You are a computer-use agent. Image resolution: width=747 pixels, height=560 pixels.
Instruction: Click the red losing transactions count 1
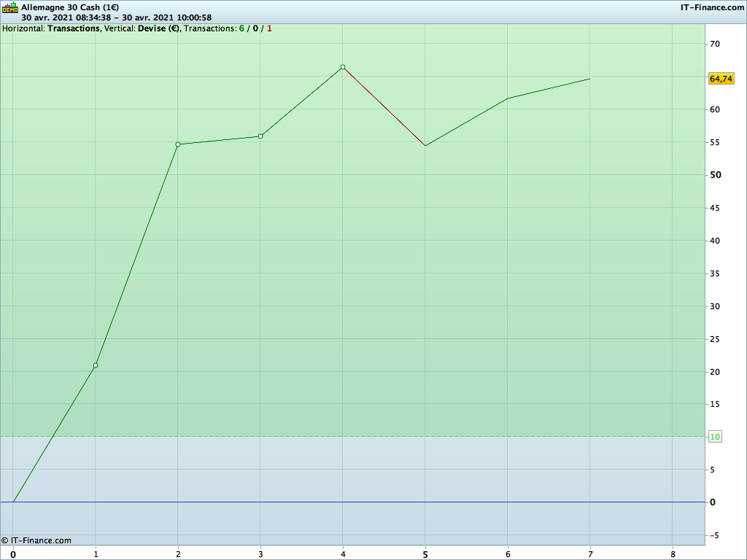coord(269,28)
